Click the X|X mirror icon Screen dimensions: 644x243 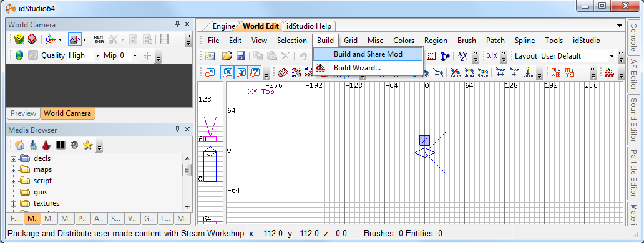(x=492, y=55)
